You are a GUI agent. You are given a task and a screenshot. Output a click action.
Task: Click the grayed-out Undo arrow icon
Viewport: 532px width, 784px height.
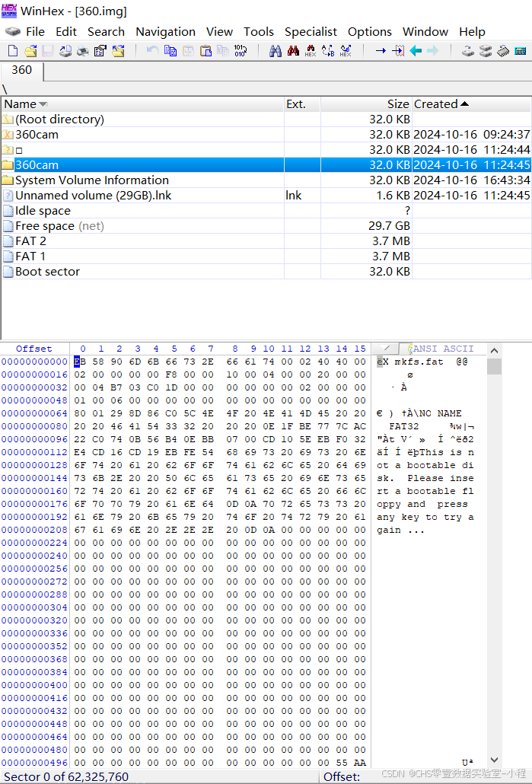click(152, 50)
